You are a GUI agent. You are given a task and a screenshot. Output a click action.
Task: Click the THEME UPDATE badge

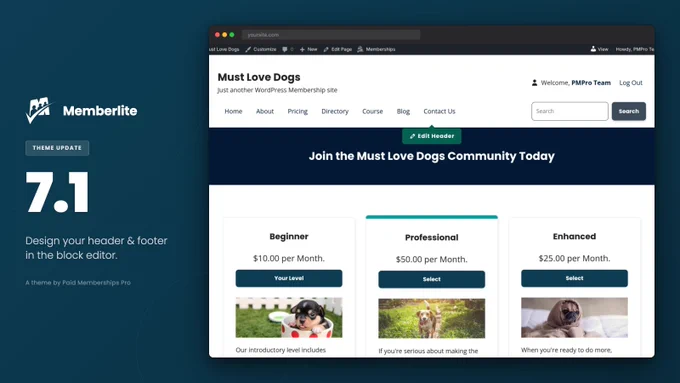click(x=57, y=148)
